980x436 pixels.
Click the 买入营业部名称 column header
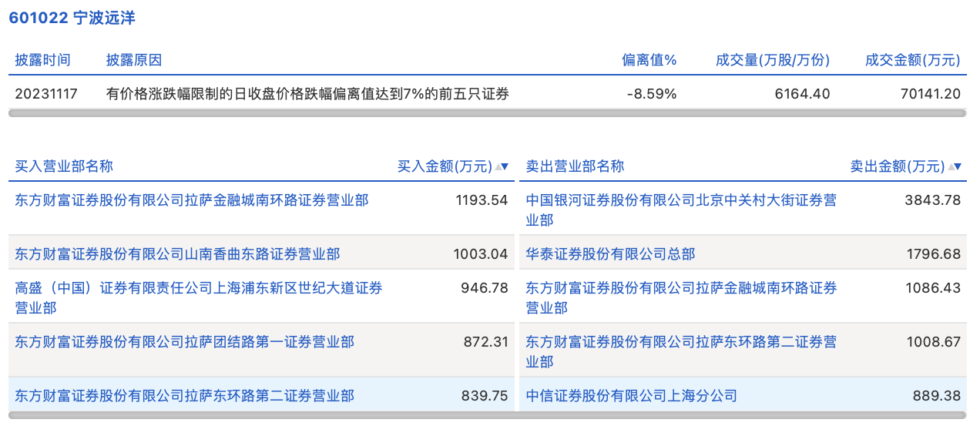(x=64, y=166)
